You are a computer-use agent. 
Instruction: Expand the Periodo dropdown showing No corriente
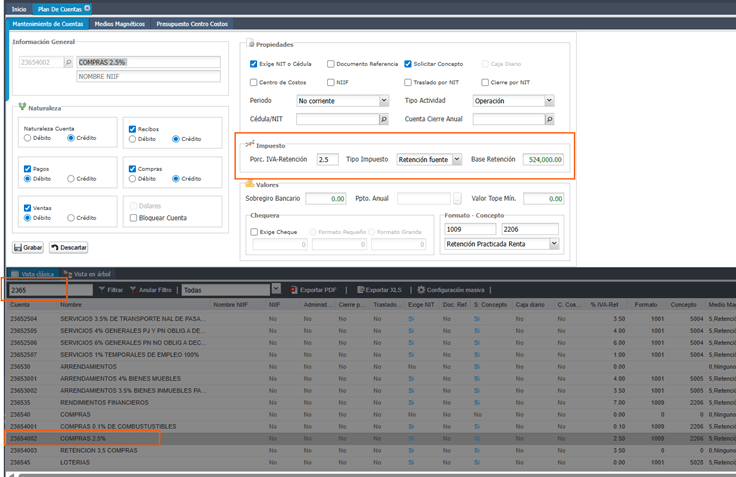click(383, 100)
